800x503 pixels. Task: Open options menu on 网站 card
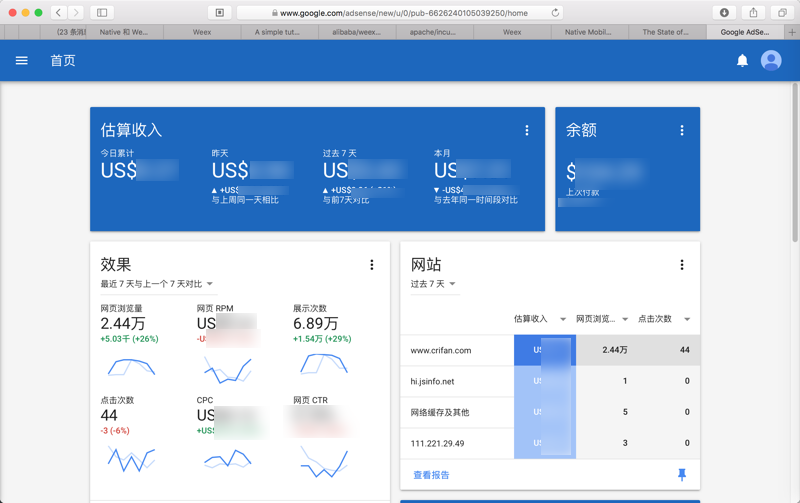click(x=682, y=264)
